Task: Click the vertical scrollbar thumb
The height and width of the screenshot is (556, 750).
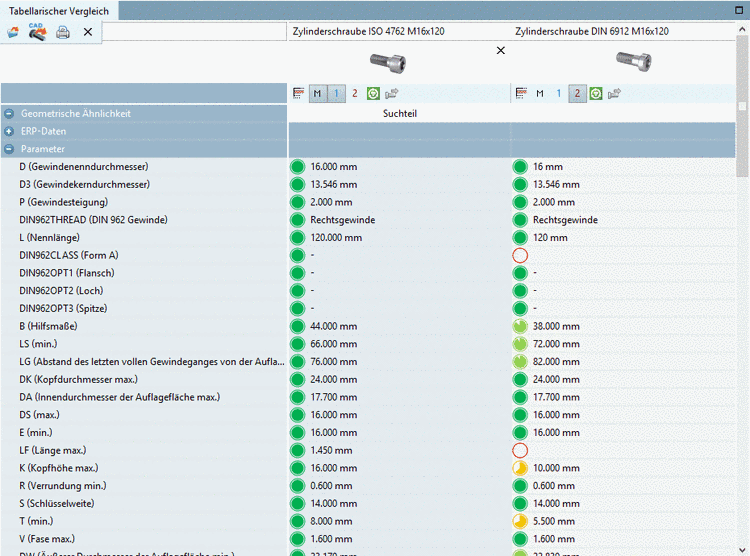Action: pyautogui.click(x=742, y=106)
